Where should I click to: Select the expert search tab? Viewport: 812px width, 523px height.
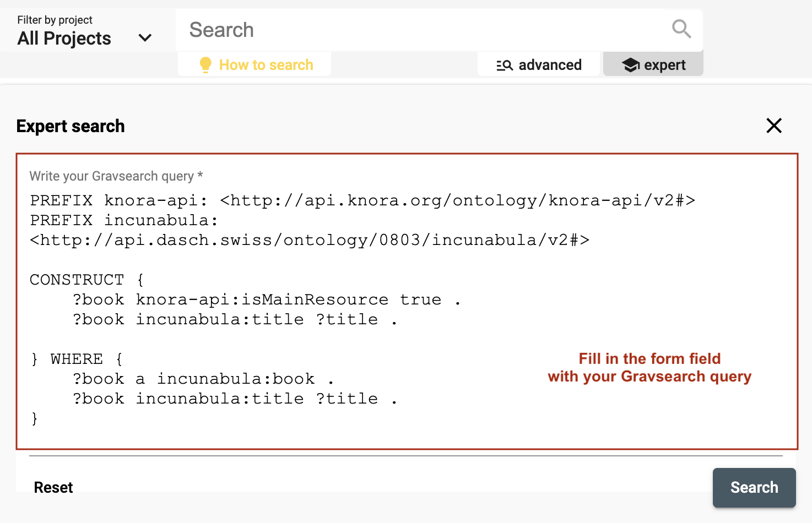tap(653, 64)
